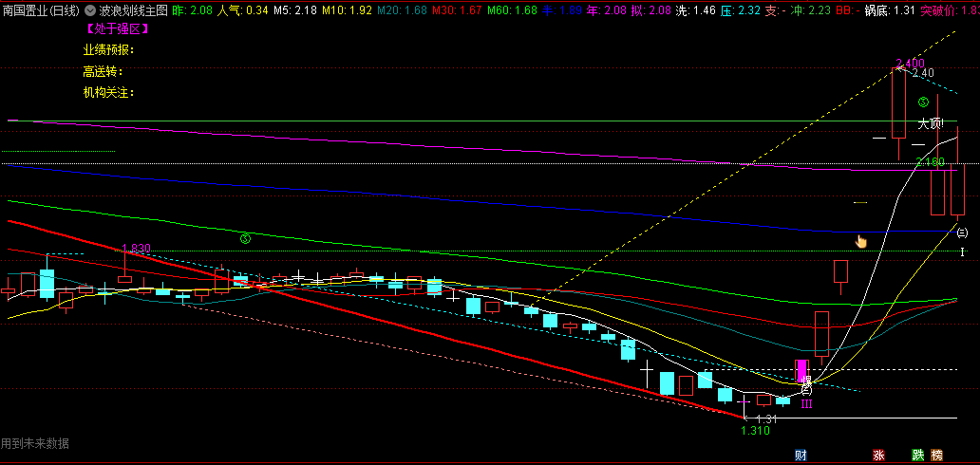Click the 压: 2.32 indicator value

741,10
